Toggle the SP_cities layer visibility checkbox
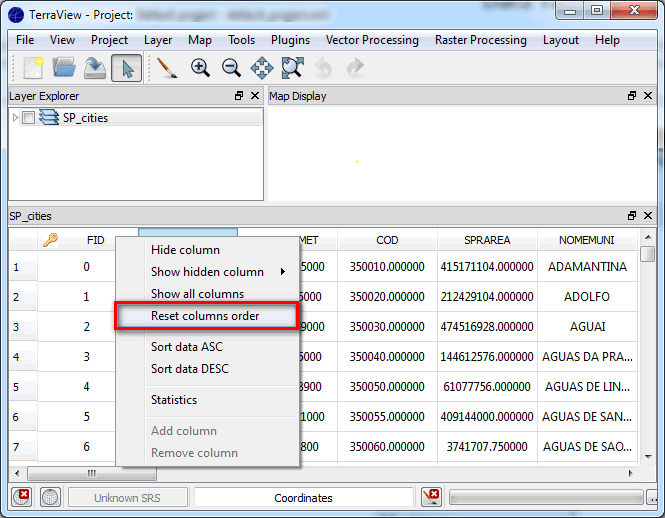Image resolution: width=665 pixels, height=518 pixels. [x=28, y=118]
